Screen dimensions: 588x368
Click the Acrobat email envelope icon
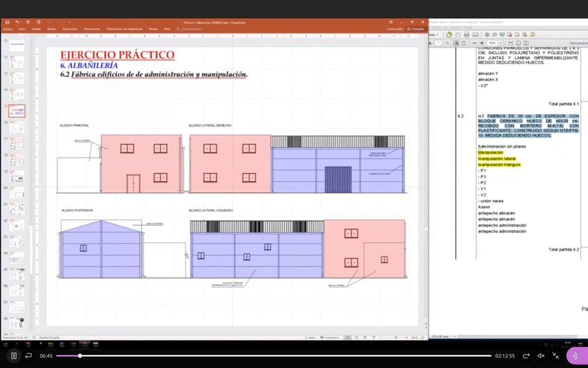(475, 35)
